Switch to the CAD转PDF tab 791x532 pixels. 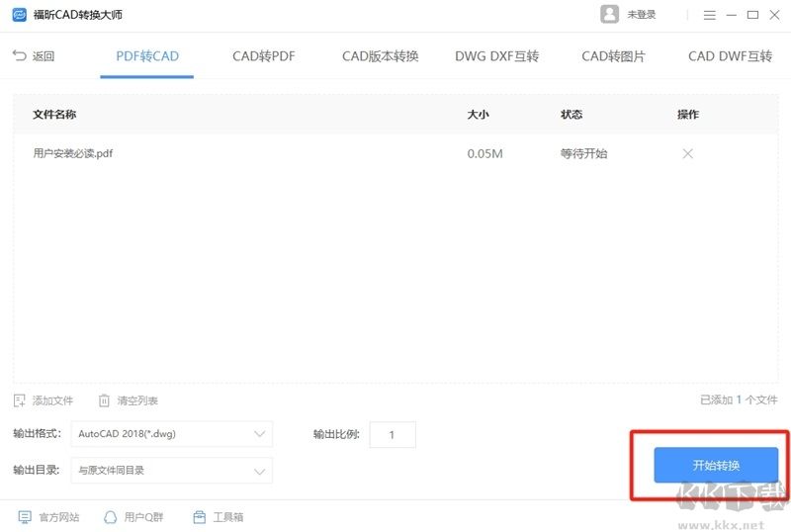click(263, 56)
